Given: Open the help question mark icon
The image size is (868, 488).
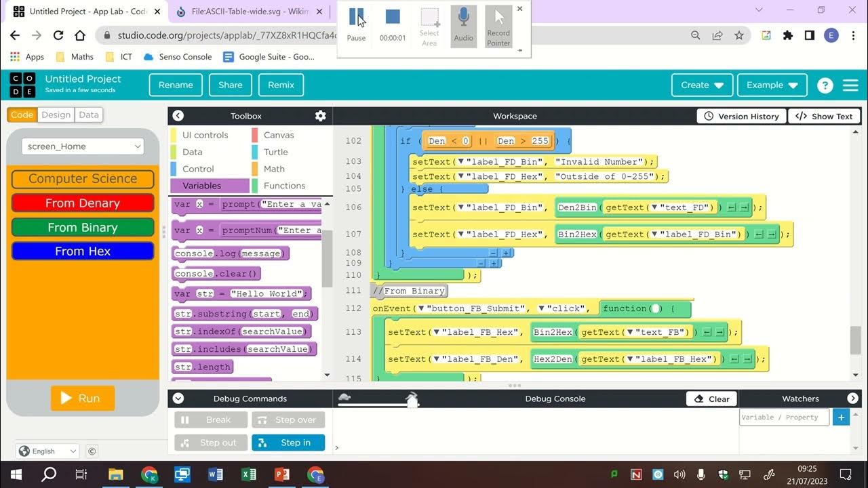Looking at the screenshot, I should click(x=825, y=85).
